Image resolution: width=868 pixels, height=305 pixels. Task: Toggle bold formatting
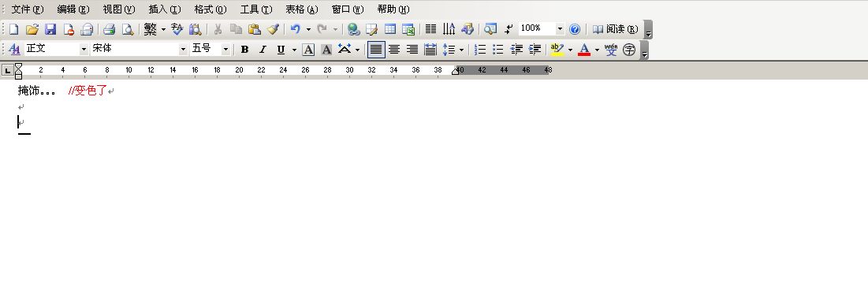[244, 50]
